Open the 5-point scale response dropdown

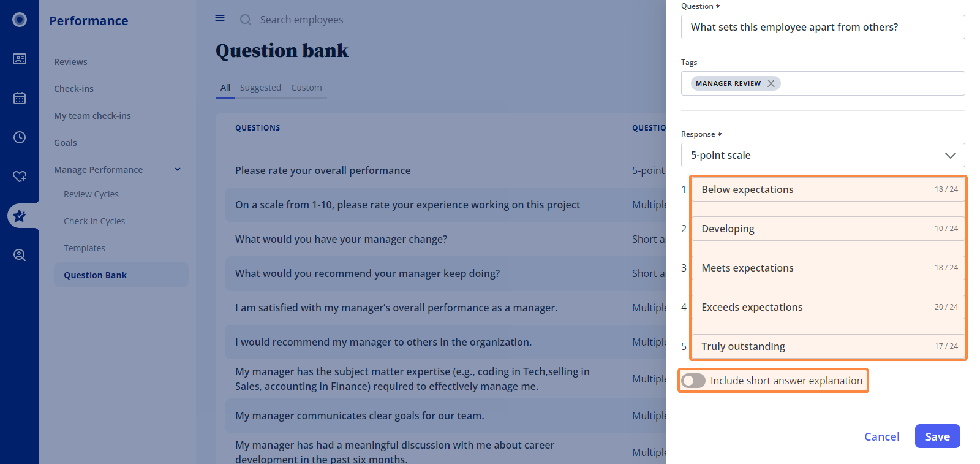coord(823,155)
